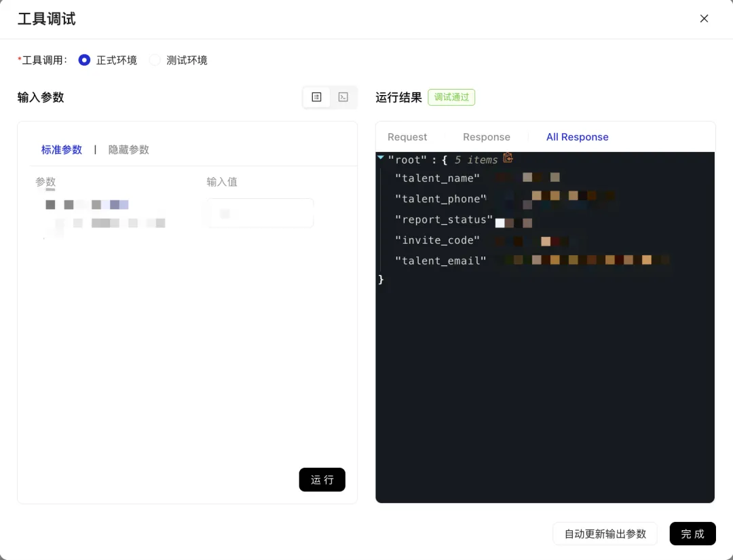The height and width of the screenshot is (560, 733).
Task: Click the 参数 column header
Action: [x=46, y=182]
